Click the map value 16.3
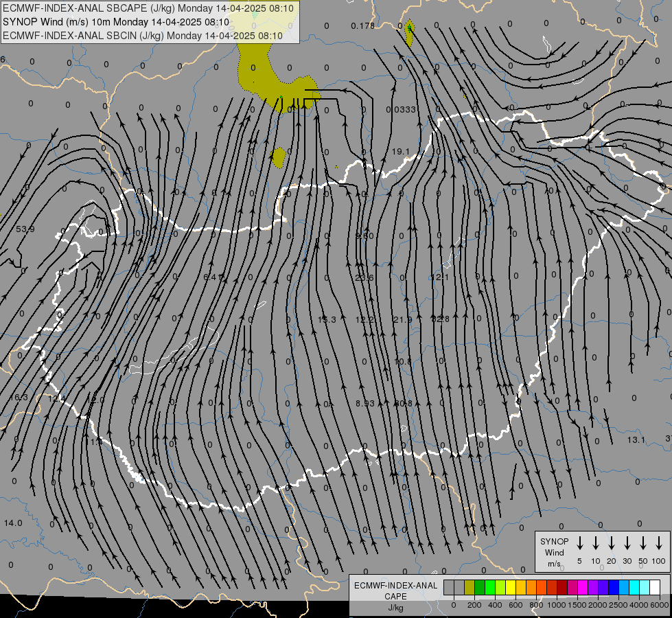Screen dimensions: 672x618 [19, 398]
